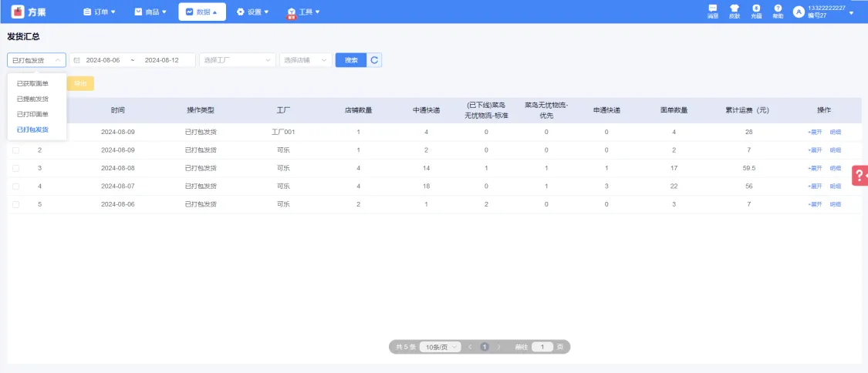Click the refresh icon beside 搜索
Image resolution: width=868 pixels, height=373 pixels.
point(374,60)
